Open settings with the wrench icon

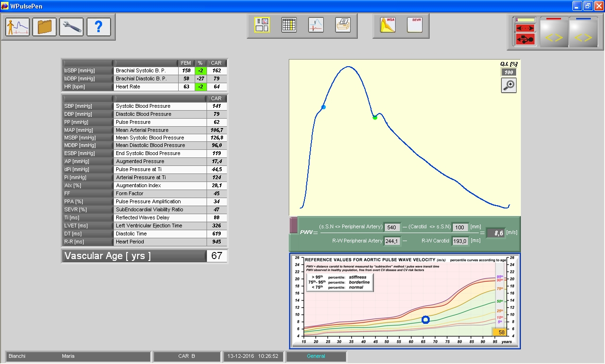(x=71, y=27)
